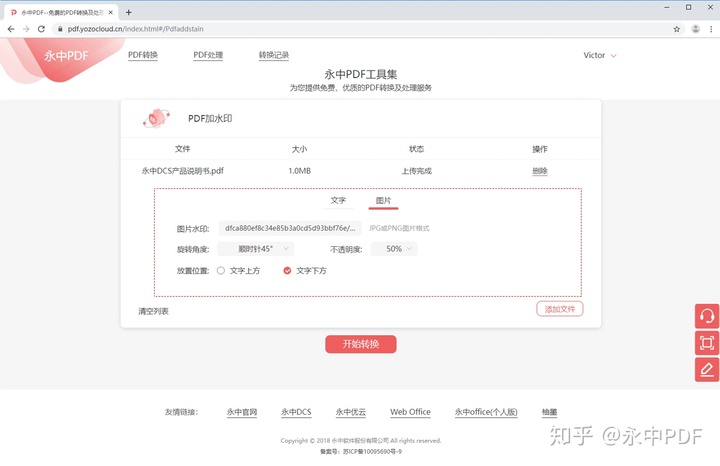Screen dimensions: 720x466
Task: Open the PDF处理 menu
Action: [208, 55]
